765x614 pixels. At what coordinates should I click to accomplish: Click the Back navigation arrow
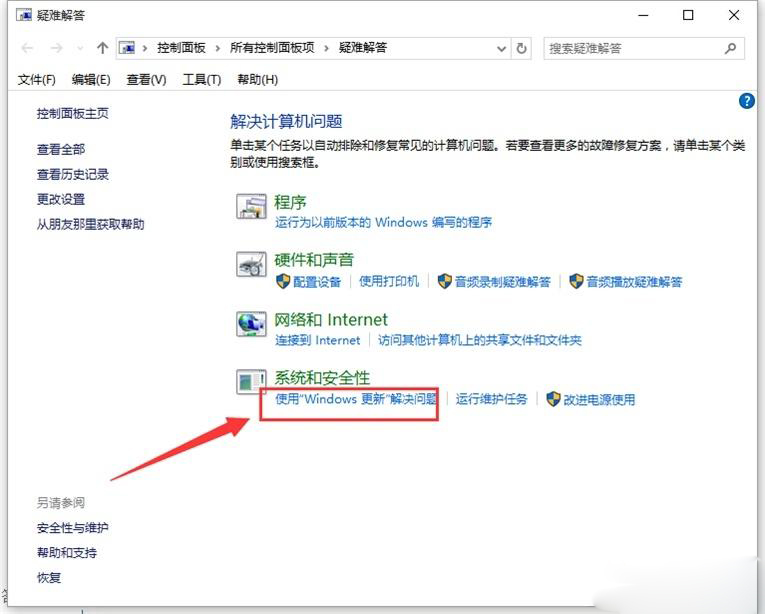point(27,48)
